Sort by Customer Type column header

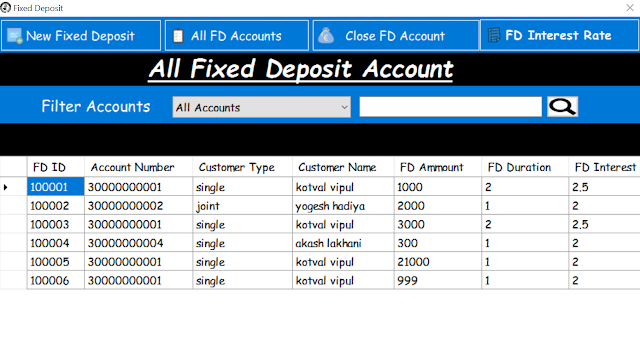(x=242, y=167)
